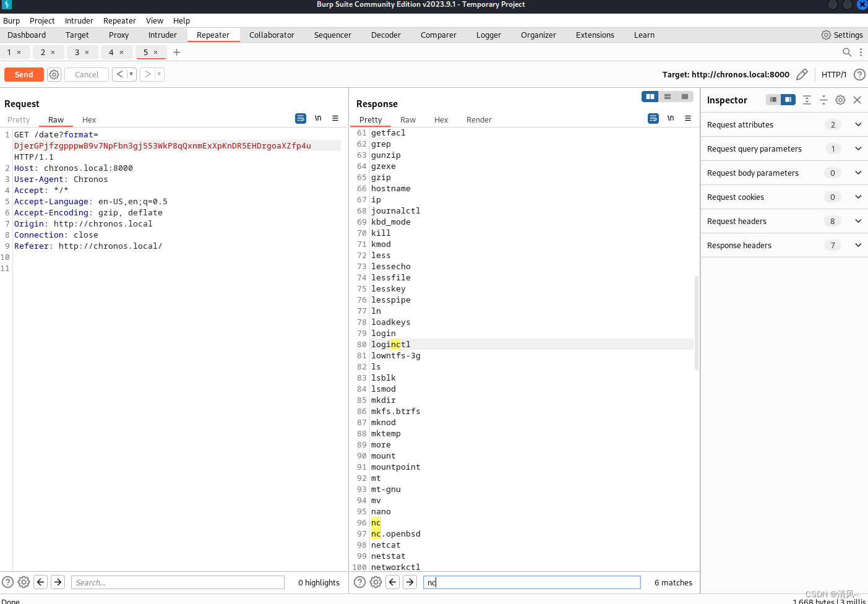This screenshot has width=868, height=604.
Task: Dock Inspector layout to right toggle
Action: 788,100
